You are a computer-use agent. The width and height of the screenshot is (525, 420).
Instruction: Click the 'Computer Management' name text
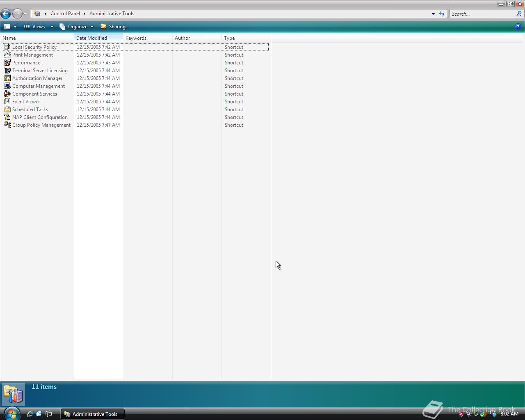39,86
